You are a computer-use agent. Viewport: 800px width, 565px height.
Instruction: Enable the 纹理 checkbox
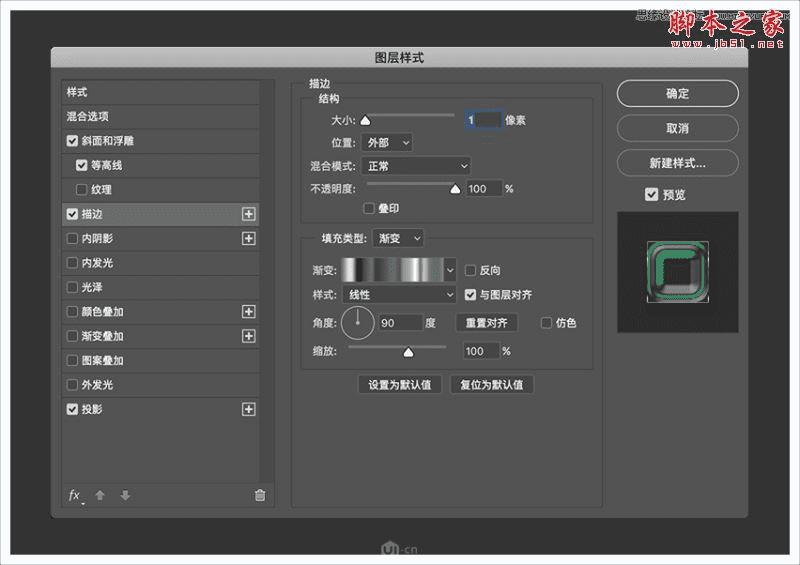pos(82,190)
